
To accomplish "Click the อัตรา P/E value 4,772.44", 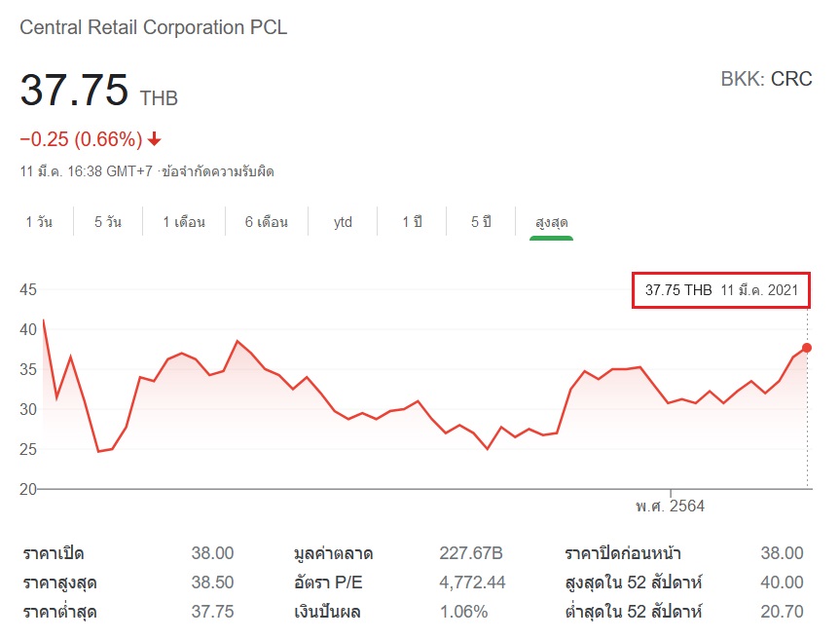I will [x=472, y=583].
